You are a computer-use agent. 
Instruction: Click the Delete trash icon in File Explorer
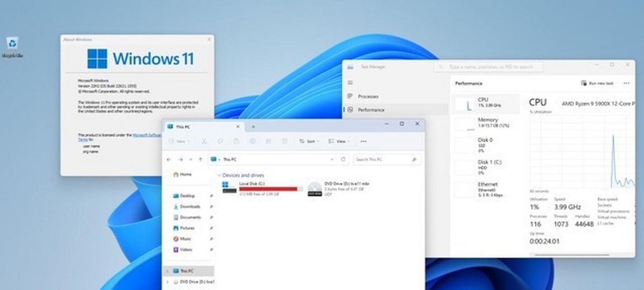[x=285, y=141]
